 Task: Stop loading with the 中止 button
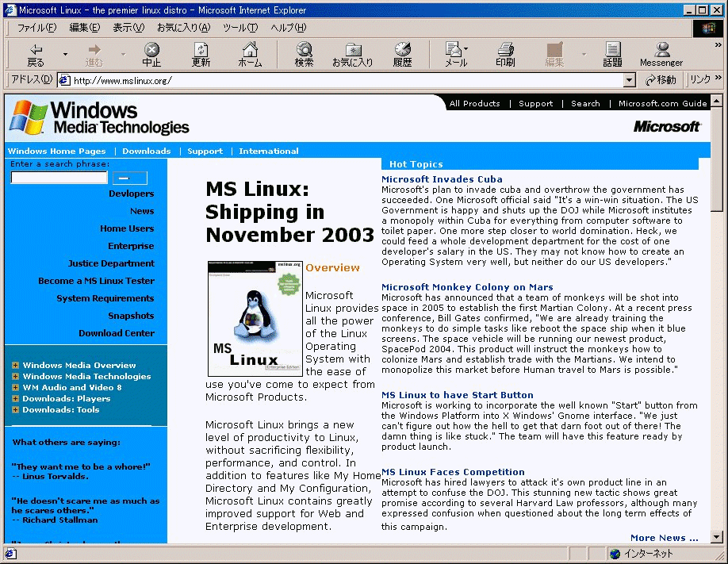pos(151,56)
